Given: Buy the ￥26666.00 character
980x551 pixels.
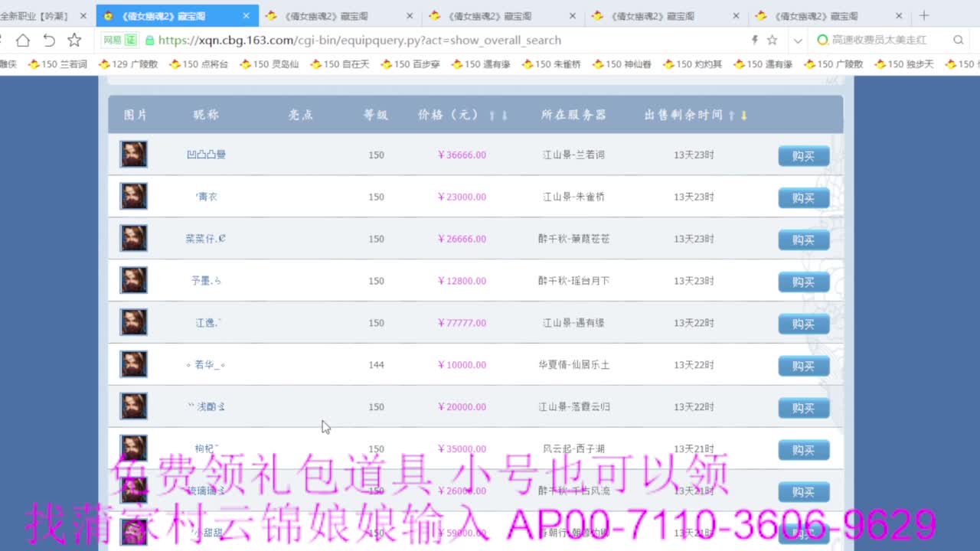Looking at the screenshot, I should (804, 240).
